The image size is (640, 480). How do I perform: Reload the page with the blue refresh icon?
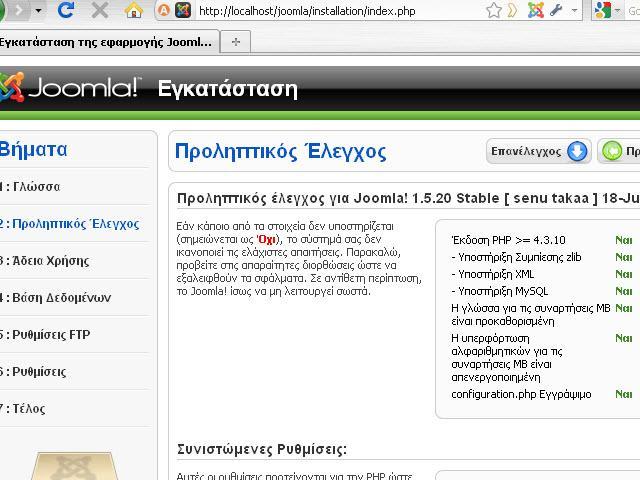(x=66, y=11)
